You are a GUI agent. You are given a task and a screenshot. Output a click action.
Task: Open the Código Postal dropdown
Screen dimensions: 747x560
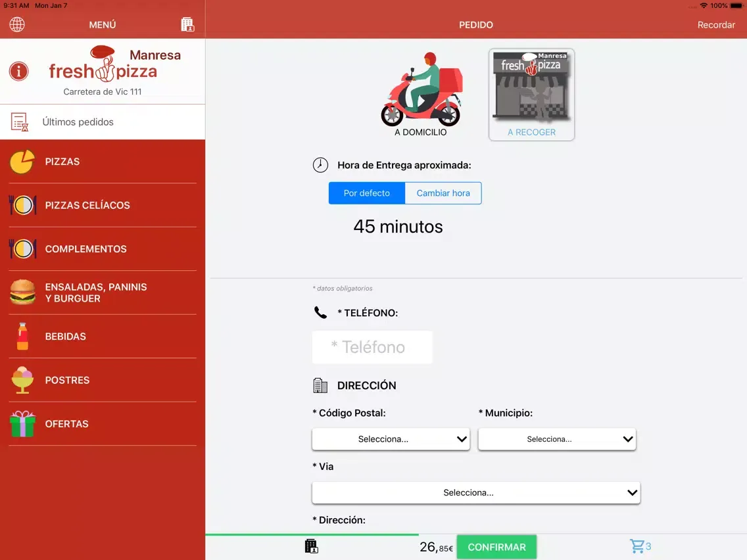click(x=391, y=439)
